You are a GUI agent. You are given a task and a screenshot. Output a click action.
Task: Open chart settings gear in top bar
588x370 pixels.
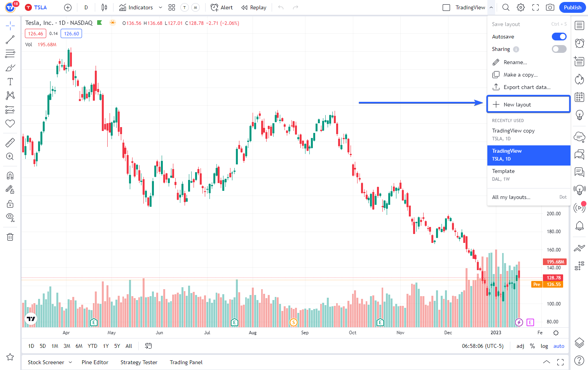(521, 7)
